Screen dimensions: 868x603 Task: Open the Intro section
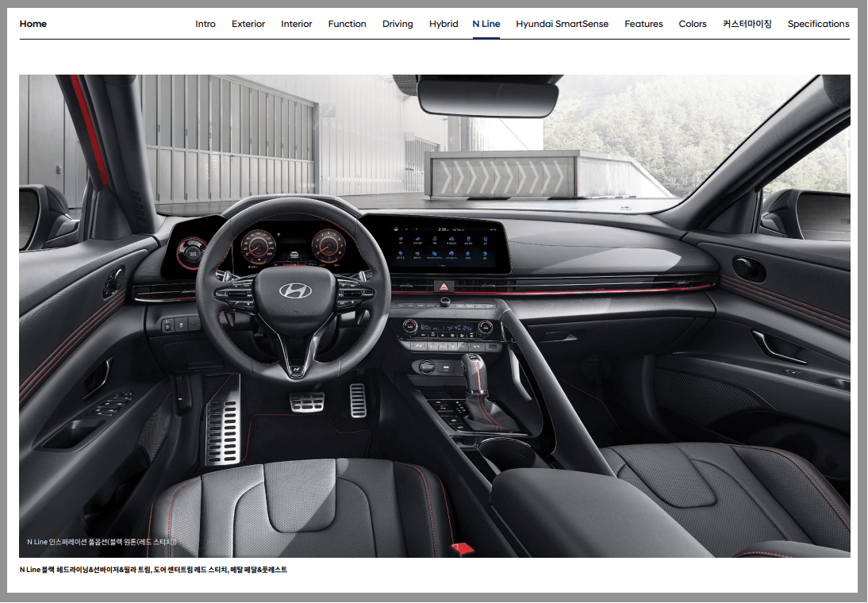pos(205,24)
